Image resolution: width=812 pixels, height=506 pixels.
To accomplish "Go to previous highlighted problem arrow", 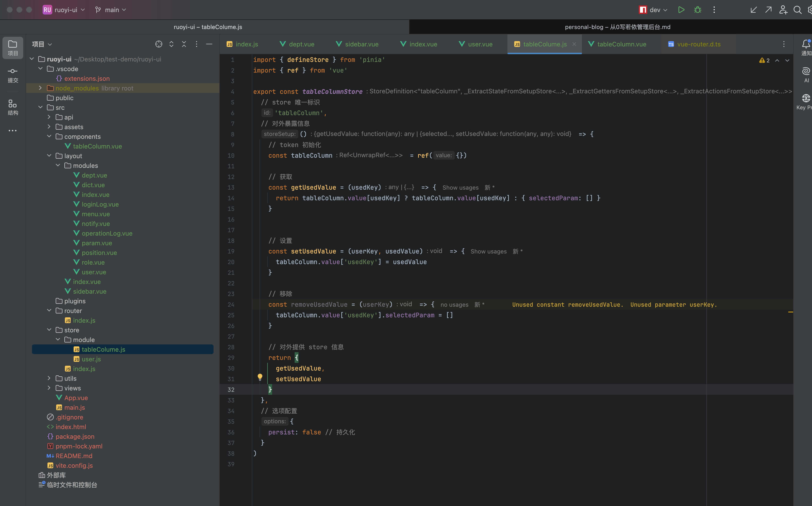I will 777,60.
